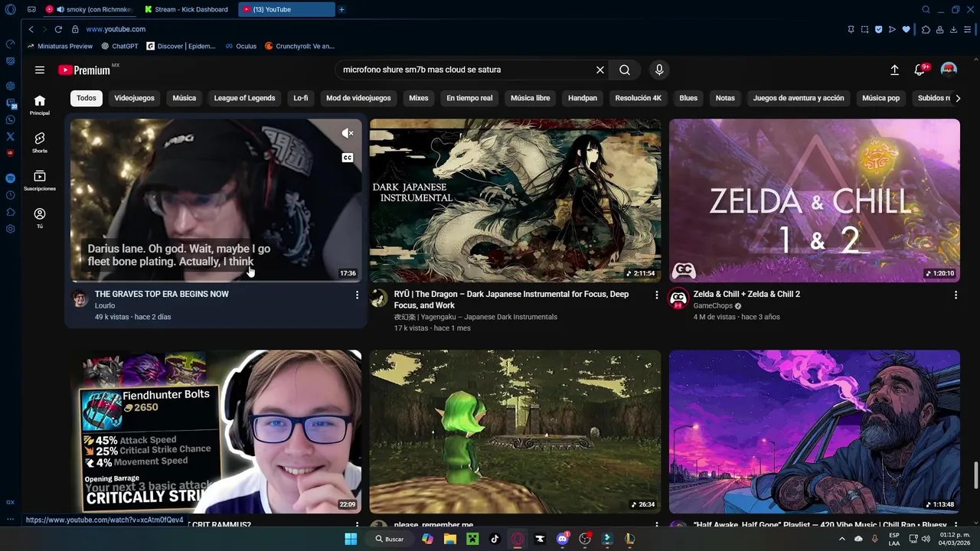Switch to Stream - Kick Dashboard tab

click(188, 9)
